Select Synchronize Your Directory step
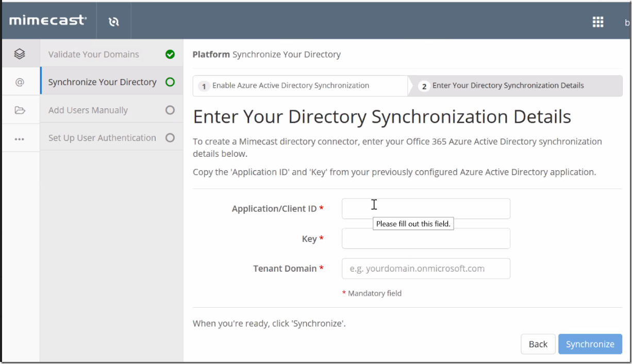This screenshot has height=364, width=632. tap(111, 81)
